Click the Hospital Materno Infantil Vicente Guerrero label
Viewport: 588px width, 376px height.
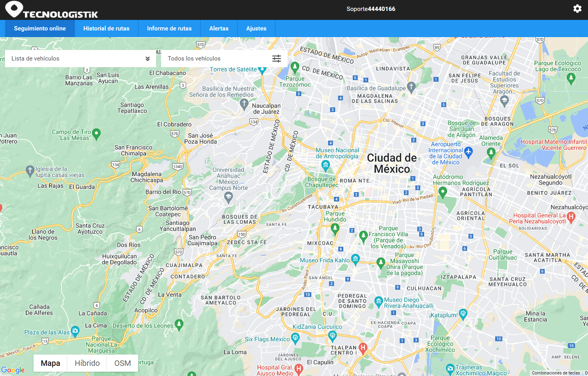(x=554, y=145)
